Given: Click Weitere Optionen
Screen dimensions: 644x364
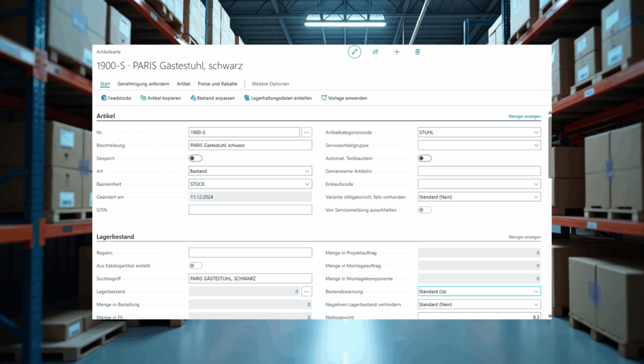Looking at the screenshot, I should point(270,84).
